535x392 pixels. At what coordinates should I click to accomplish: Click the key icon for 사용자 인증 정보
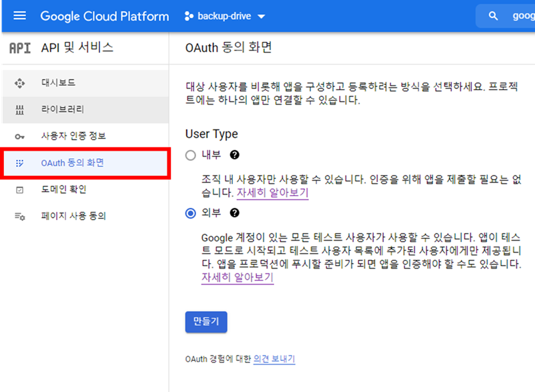pos(19,137)
